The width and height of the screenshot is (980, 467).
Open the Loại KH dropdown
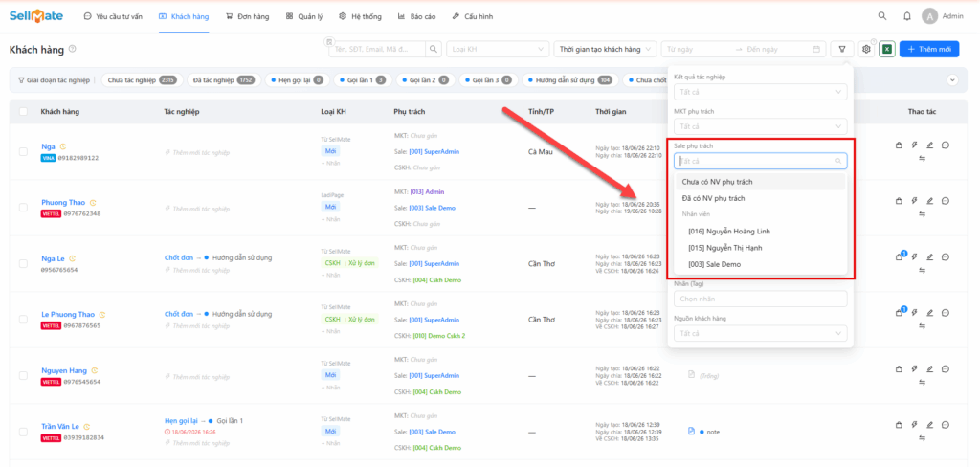(x=498, y=49)
